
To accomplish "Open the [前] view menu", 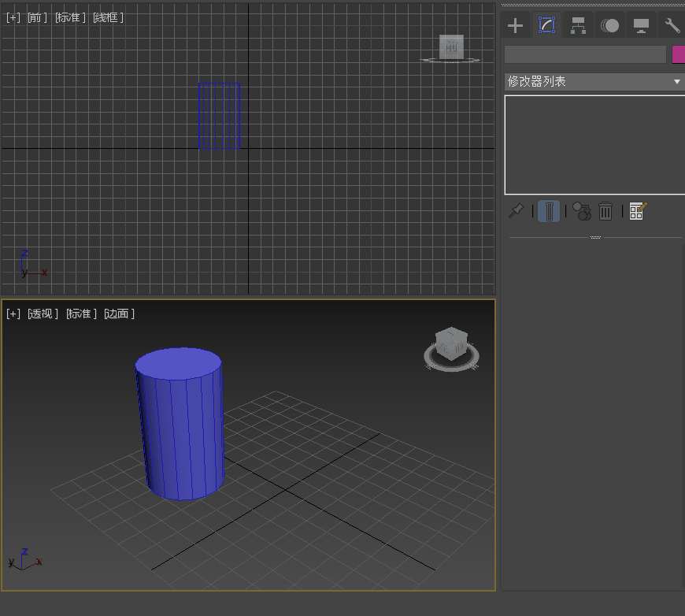I will (x=37, y=17).
